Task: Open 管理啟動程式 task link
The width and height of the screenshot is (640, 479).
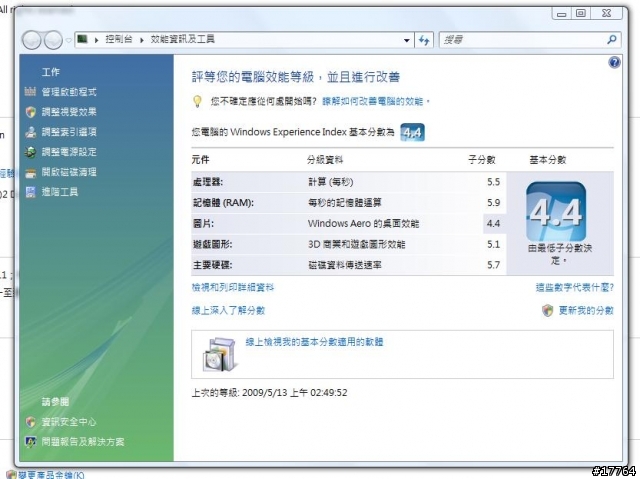Action: (x=69, y=92)
